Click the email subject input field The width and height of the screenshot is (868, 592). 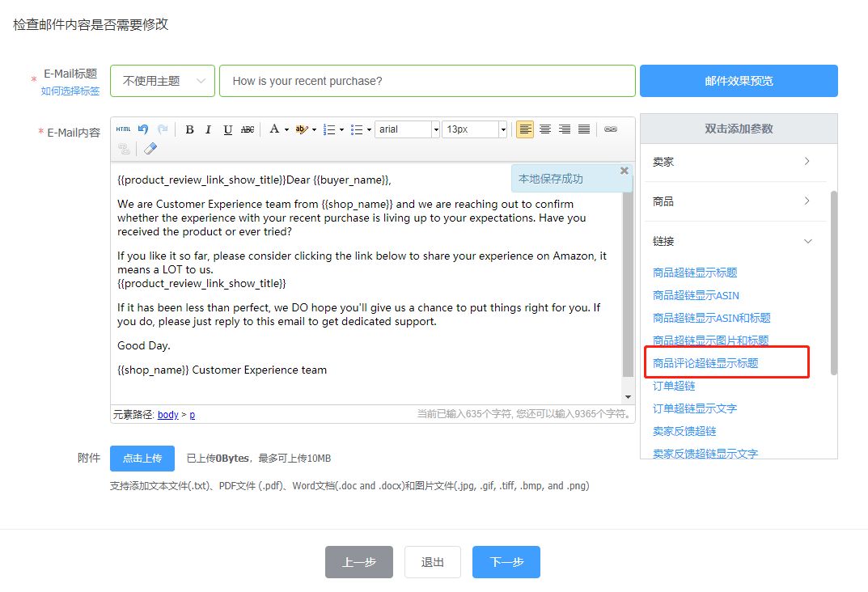pyautogui.click(x=427, y=81)
